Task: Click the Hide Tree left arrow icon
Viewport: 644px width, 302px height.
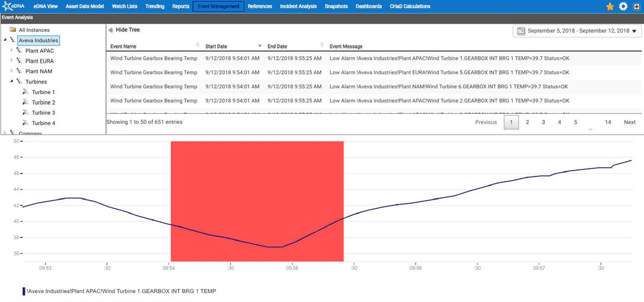Action: tap(111, 30)
